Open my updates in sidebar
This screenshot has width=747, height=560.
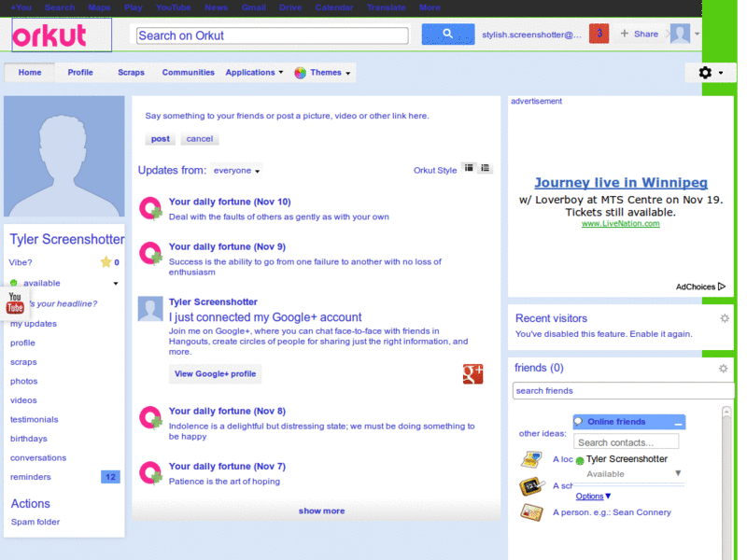(x=34, y=324)
